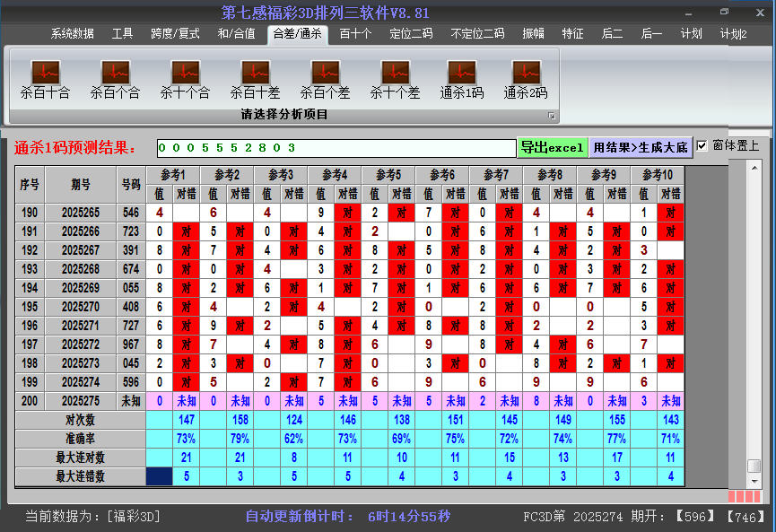Click the 杀百个差 icon

[x=325, y=78]
